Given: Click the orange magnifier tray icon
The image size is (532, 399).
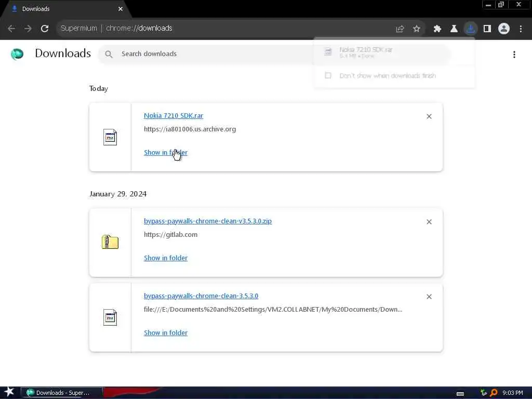Looking at the screenshot, I should click(x=494, y=393).
